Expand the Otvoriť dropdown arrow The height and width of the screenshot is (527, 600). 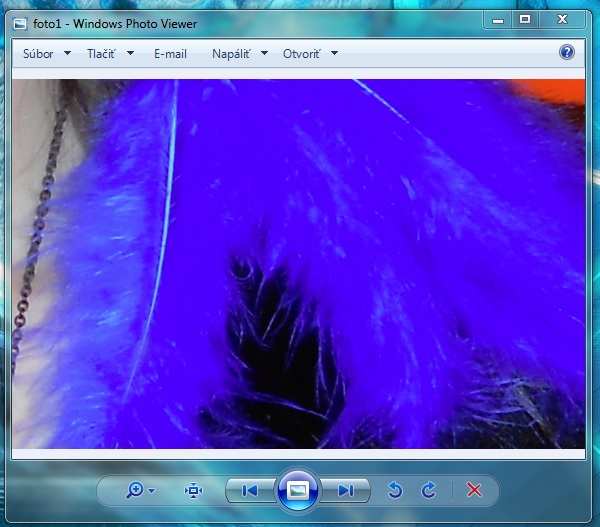(x=334, y=54)
